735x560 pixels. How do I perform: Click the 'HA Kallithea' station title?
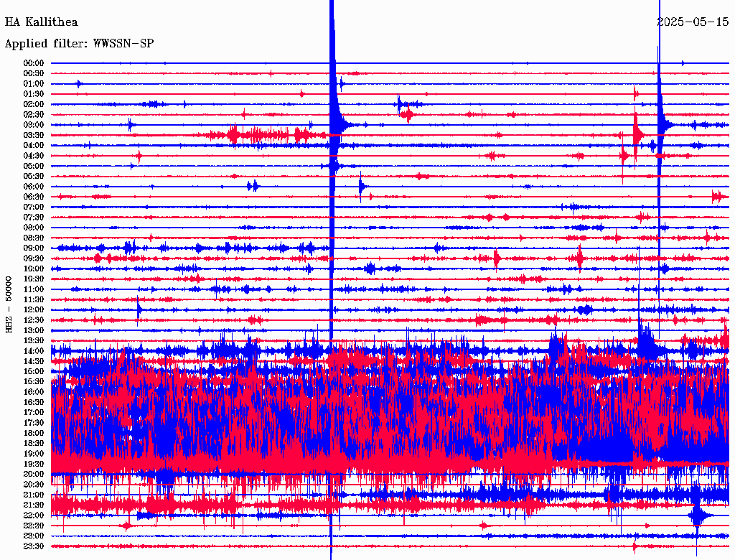[x=41, y=22]
